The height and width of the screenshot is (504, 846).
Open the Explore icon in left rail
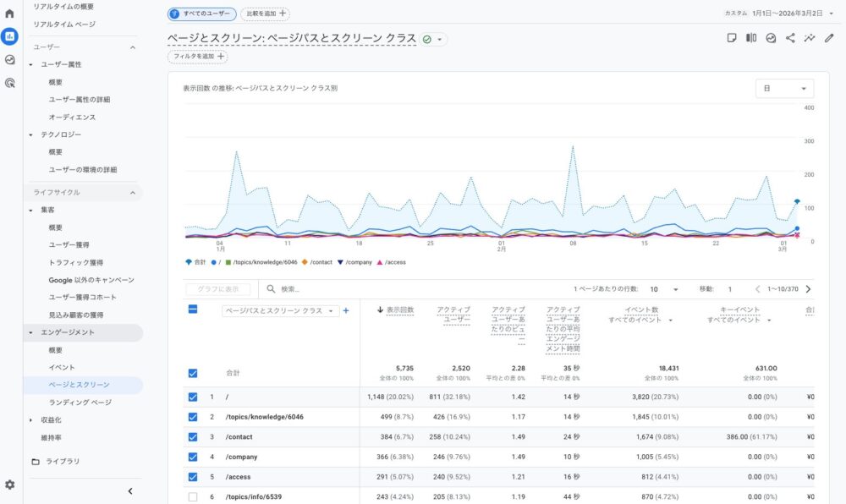tap(9, 60)
